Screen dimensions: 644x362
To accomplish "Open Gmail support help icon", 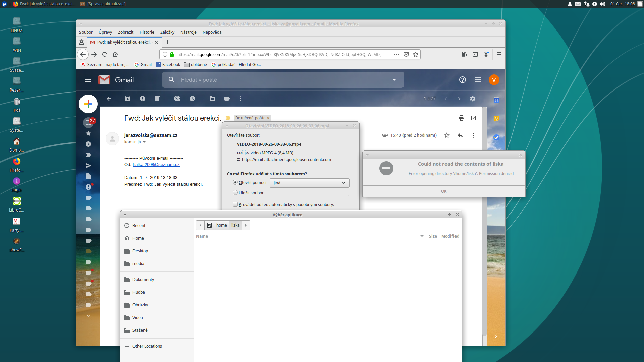I will click(463, 80).
